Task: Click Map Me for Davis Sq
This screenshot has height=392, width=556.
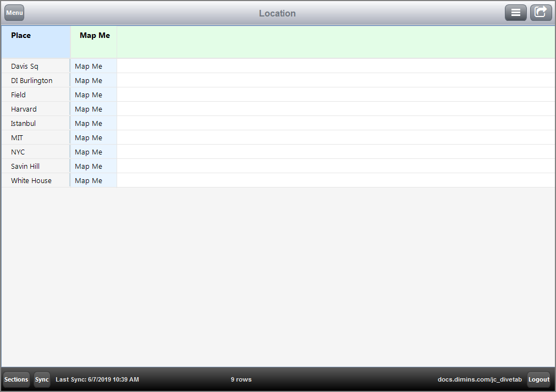Action: click(89, 67)
